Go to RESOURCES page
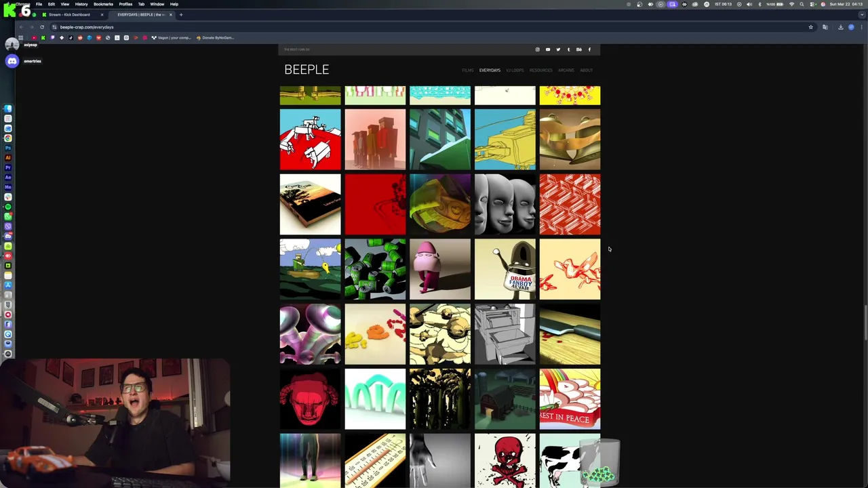Screen dimensions: 868x488 click(541, 70)
